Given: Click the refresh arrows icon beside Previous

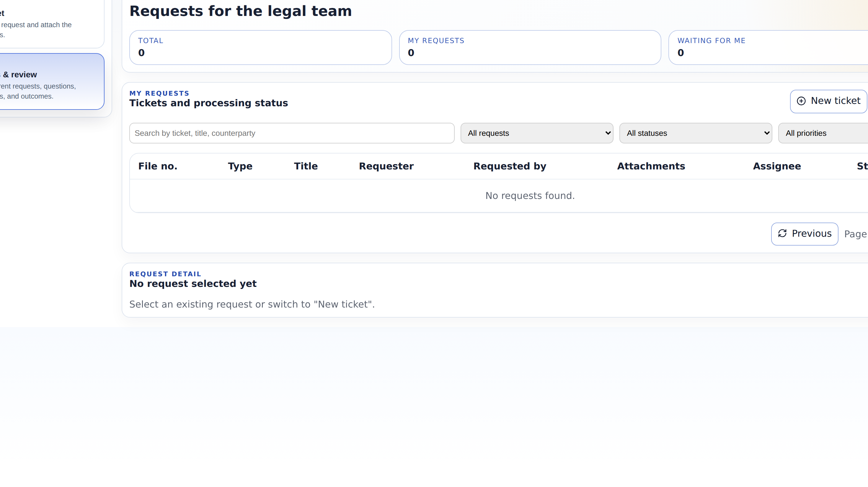Looking at the screenshot, I should pos(782,233).
